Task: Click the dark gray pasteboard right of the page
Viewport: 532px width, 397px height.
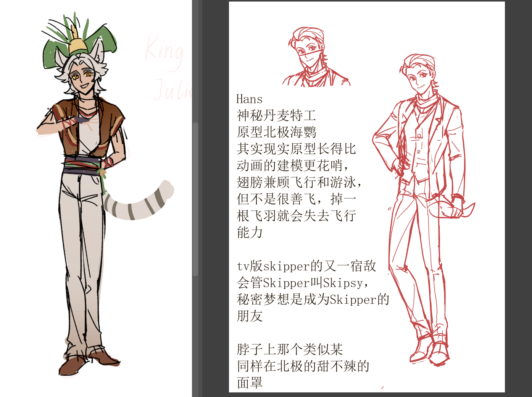Action: (518, 191)
